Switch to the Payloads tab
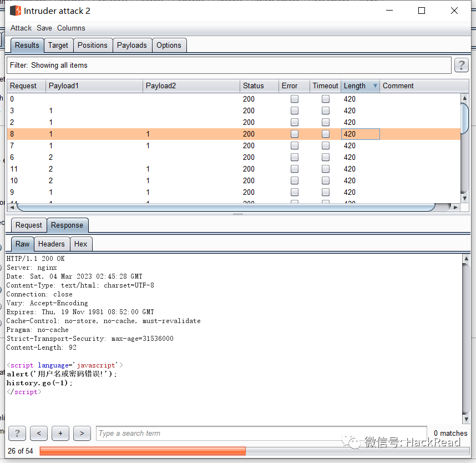 click(131, 46)
